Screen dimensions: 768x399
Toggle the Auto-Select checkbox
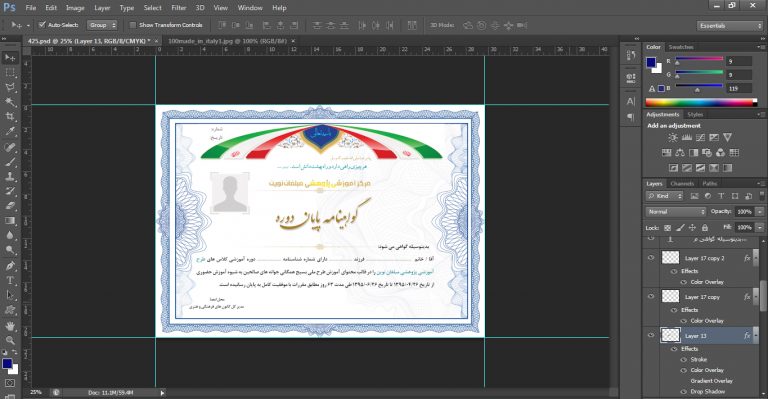(42, 24)
